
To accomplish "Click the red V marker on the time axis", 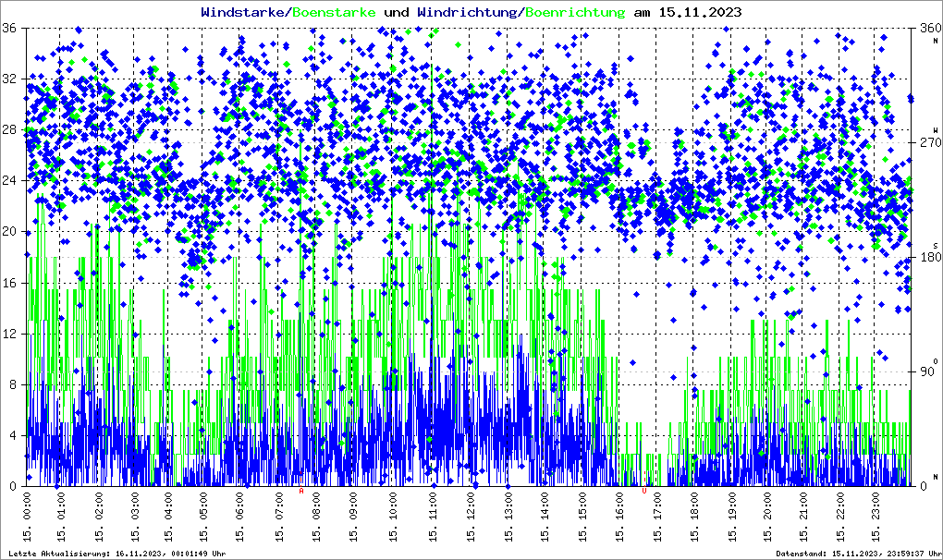I will 644,491.
